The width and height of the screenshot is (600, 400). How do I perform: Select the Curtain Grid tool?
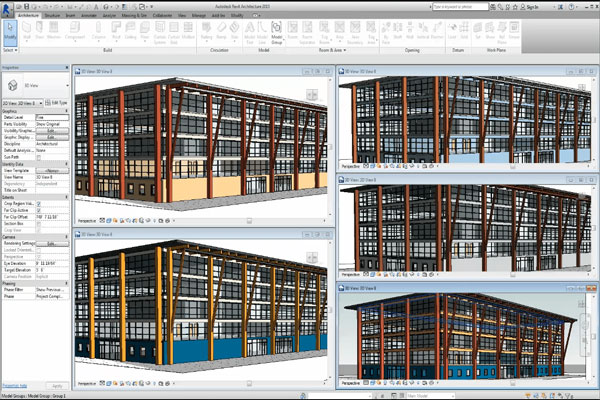174,32
